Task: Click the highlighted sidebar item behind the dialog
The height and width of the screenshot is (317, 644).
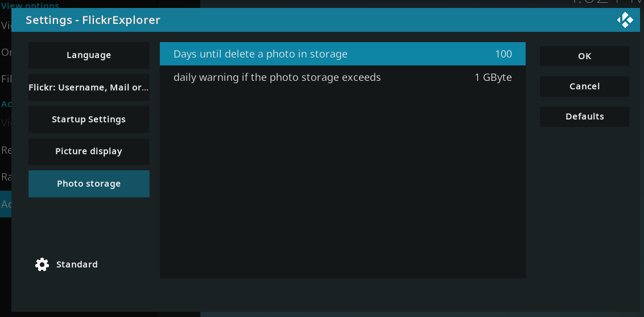Action: point(6,204)
